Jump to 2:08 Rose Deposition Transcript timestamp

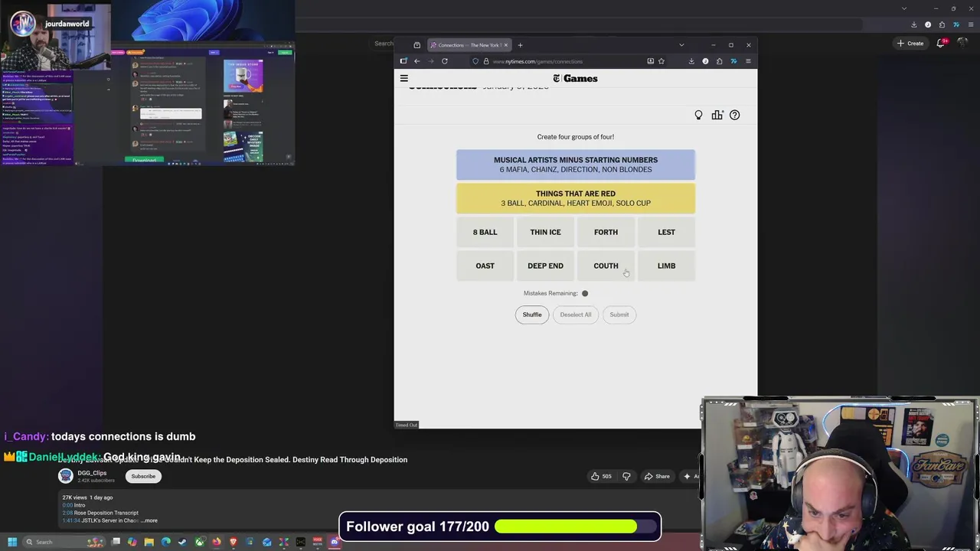68,513
